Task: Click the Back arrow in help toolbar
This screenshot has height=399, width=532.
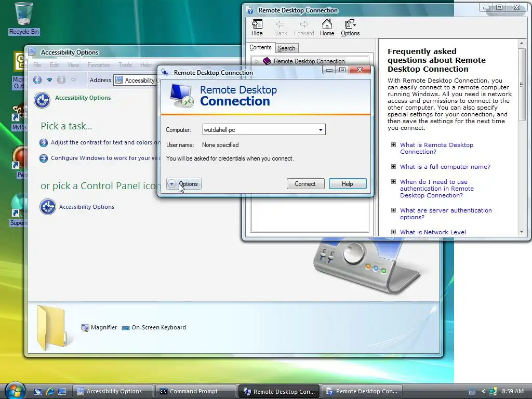Action: point(281,28)
